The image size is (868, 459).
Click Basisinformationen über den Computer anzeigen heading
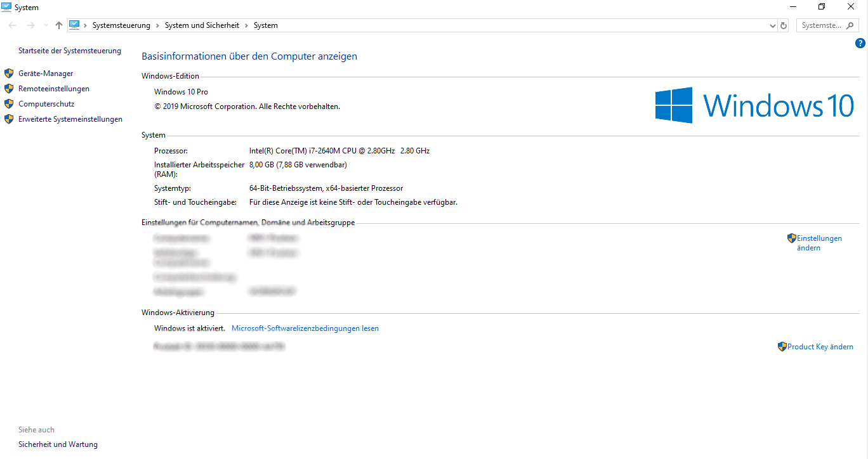[x=249, y=56]
